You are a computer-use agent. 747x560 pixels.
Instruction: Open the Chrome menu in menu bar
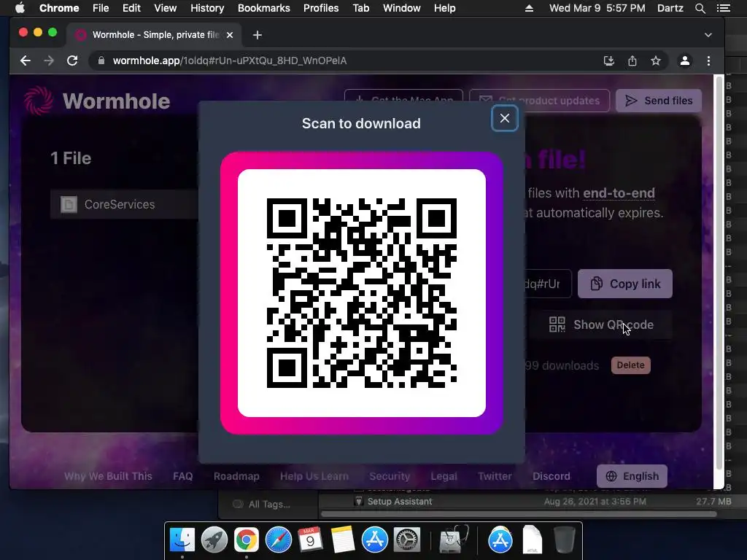click(59, 8)
